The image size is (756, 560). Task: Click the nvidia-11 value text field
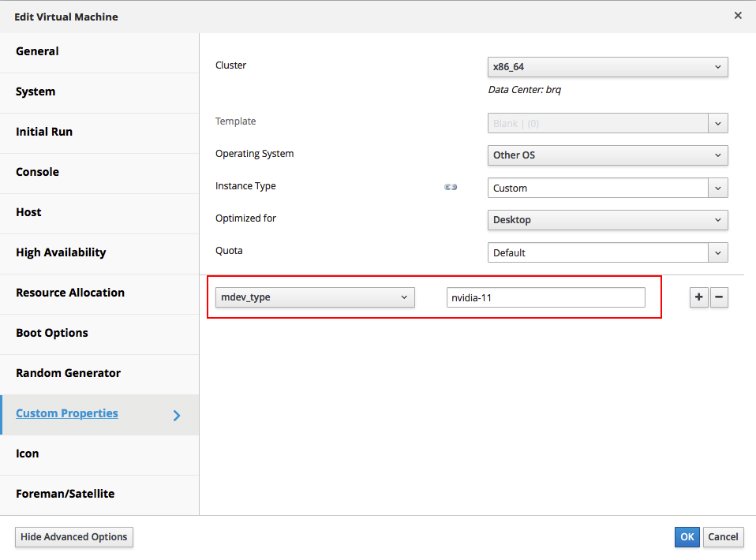tap(546, 297)
